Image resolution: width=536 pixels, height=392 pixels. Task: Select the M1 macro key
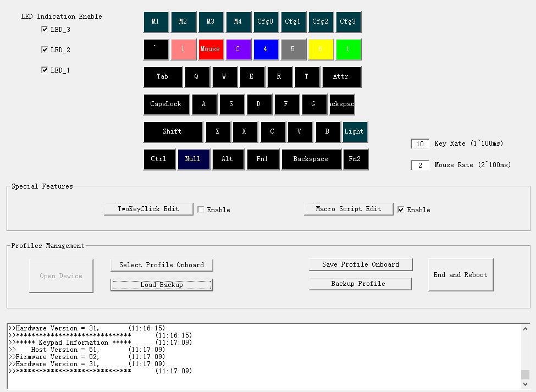point(156,22)
